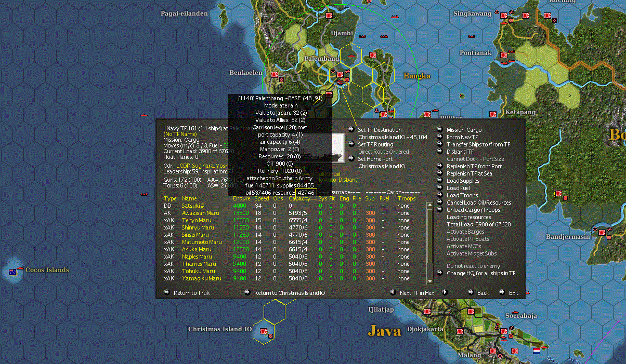Click the Load Fuel arrow icon
Screen dimensions: 626x364
point(440,188)
